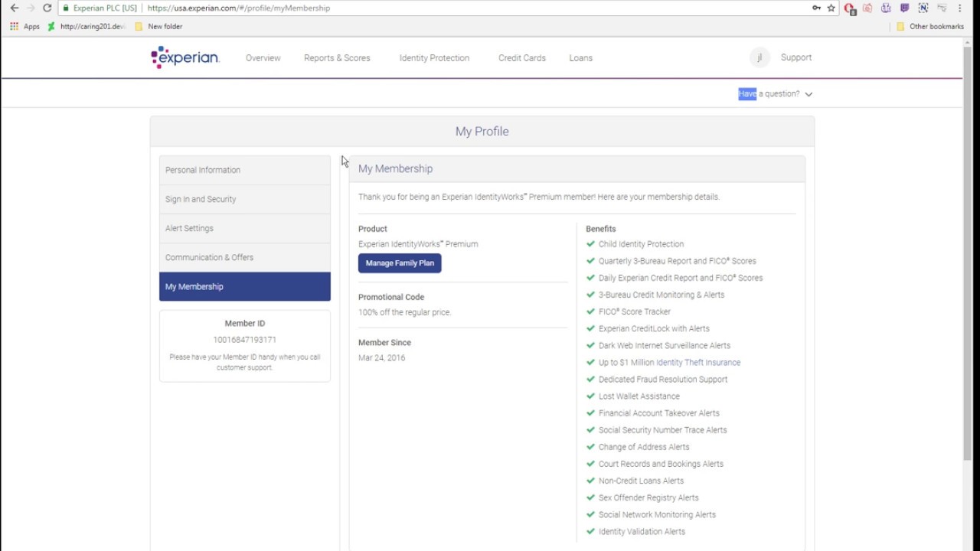Click the Manage Family Plan button
This screenshot has width=980, height=551.
pyautogui.click(x=399, y=262)
